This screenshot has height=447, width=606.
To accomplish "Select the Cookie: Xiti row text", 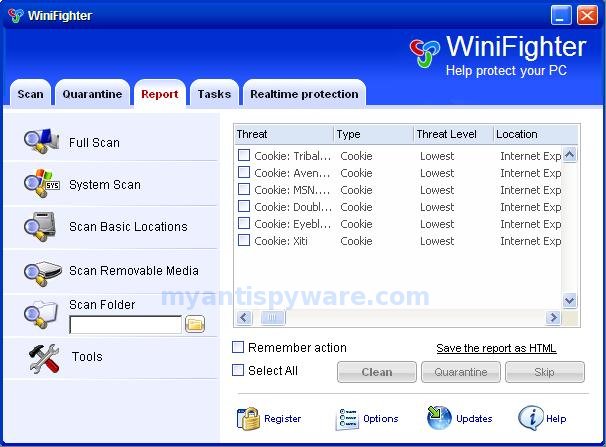I will pos(281,241).
